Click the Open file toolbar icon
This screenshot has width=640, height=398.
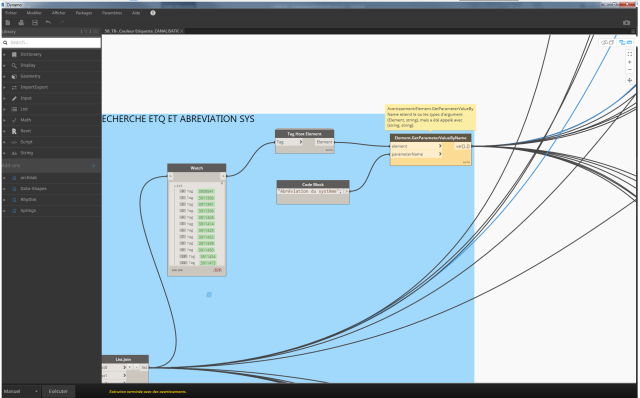[21, 23]
